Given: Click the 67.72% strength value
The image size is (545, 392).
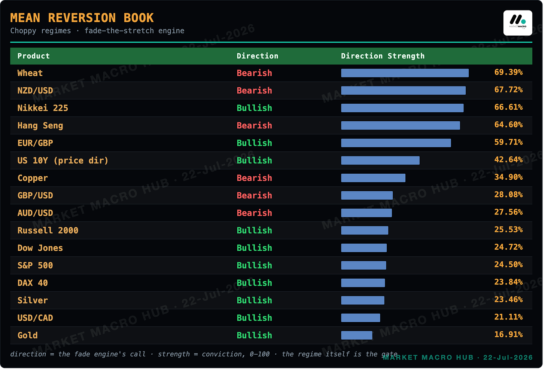Looking at the screenshot, I should (508, 90).
